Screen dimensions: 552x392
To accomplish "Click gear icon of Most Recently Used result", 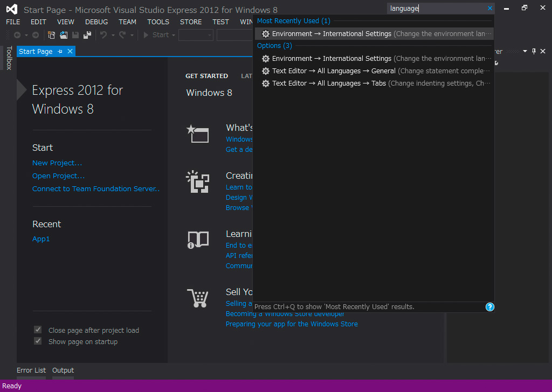I will 266,34.
